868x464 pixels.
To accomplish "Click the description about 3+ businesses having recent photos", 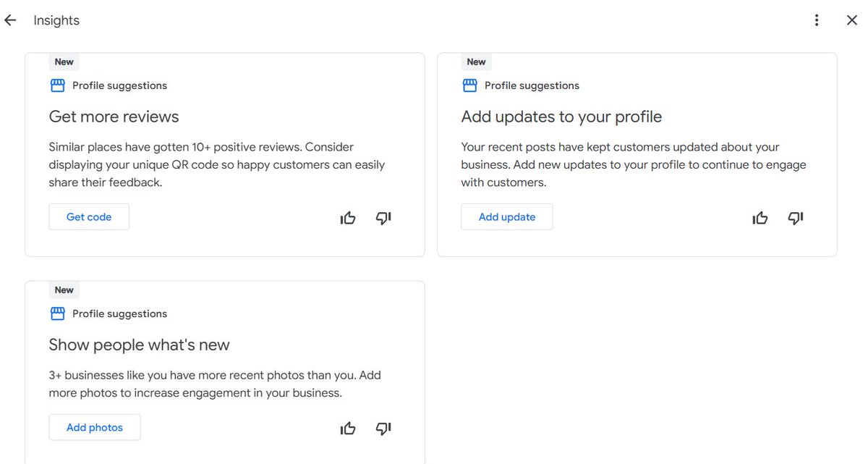I will (x=215, y=384).
